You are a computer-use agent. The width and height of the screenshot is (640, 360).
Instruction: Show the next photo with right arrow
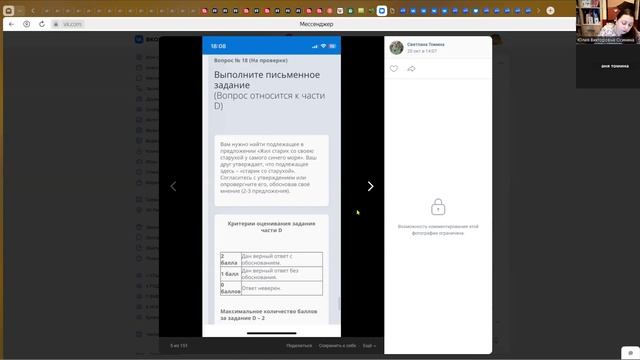click(370, 186)
